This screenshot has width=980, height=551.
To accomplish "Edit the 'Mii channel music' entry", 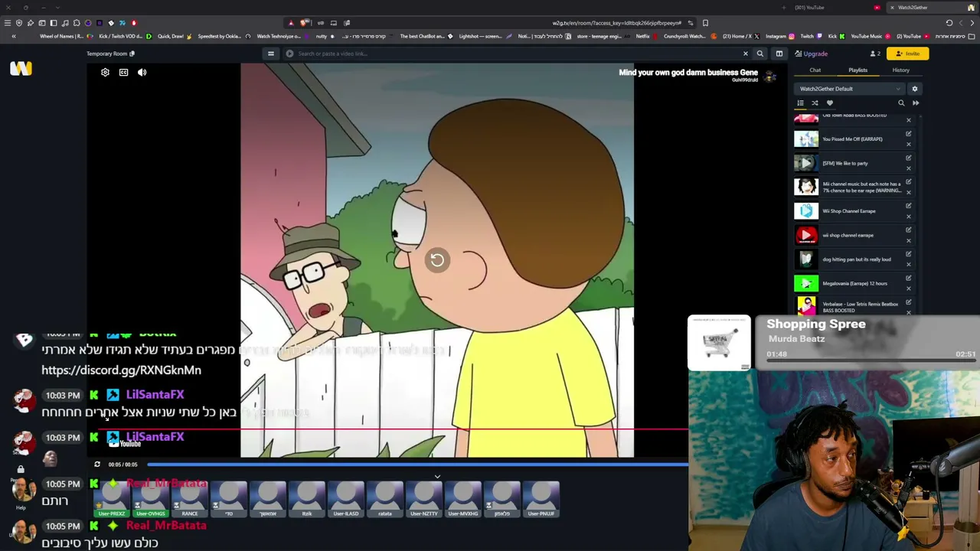I will pyautogui.click(x=909, y=182).
